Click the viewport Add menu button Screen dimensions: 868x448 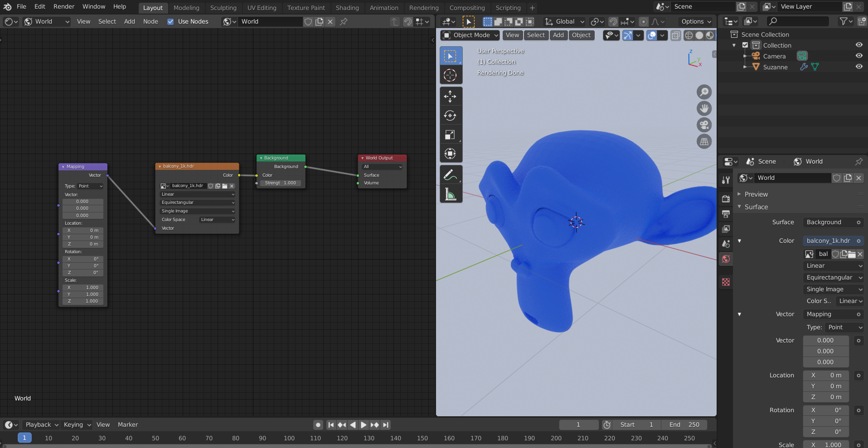point(558,35)
